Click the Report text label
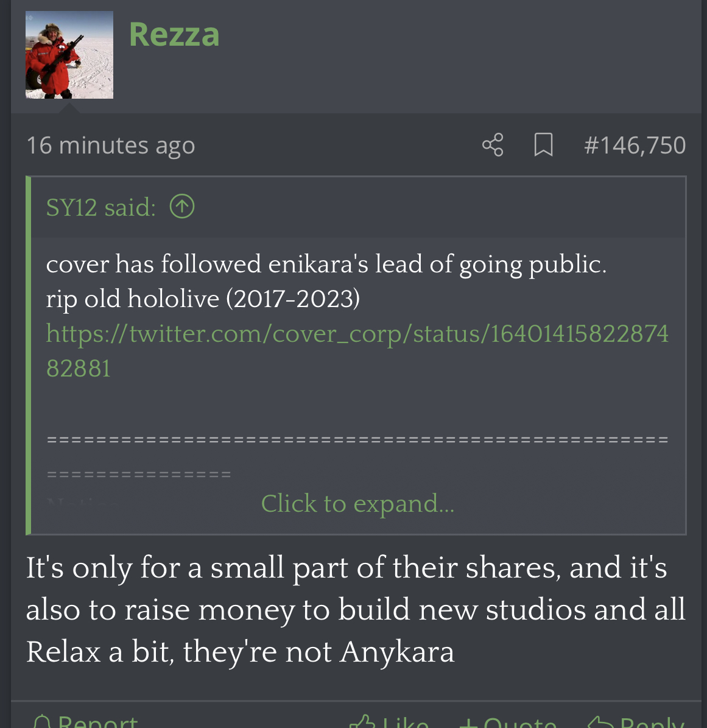Screen dimensions: 707x728 [x=97, y=721]
